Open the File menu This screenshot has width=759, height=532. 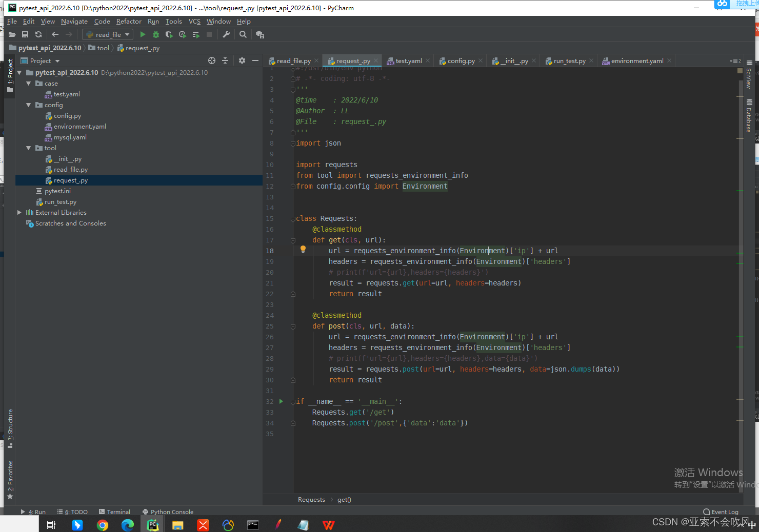pos(12,22)
